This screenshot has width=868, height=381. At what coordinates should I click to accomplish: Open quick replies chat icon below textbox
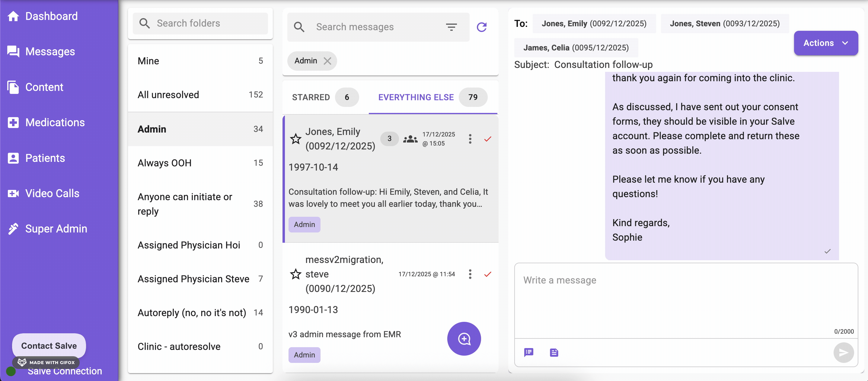[528, 352]
